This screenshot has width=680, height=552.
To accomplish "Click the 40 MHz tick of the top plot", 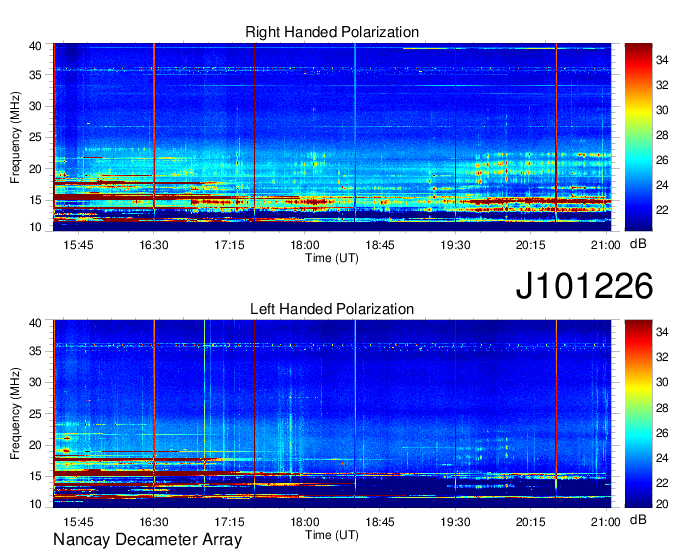I will (x=36, y=46).
